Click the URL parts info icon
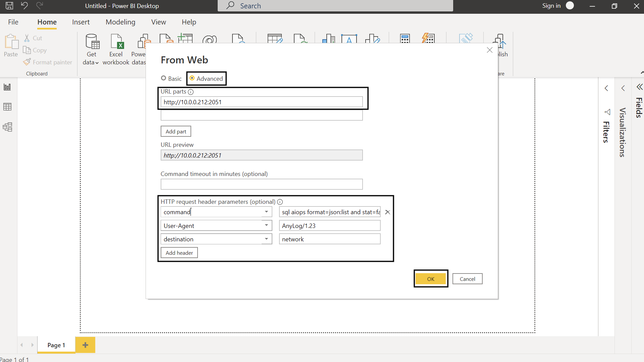Image resolution: width=644 pixels, height=362 pixels. tap(191, 92)
